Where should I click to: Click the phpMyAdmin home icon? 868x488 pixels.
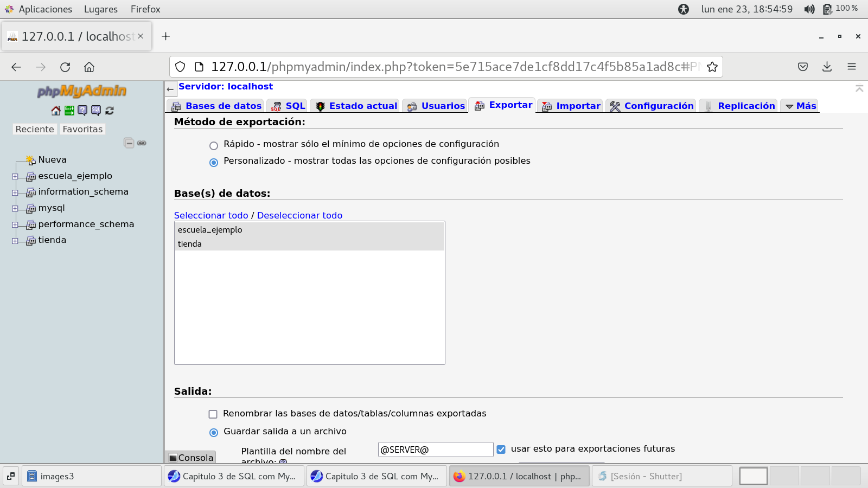click(x=56, y=111)
